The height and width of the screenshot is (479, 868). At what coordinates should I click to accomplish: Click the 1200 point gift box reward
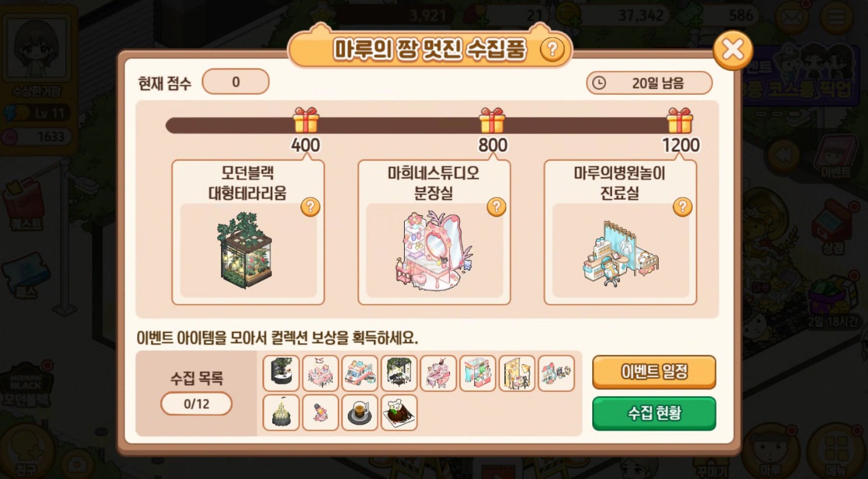tap(680, 121)
